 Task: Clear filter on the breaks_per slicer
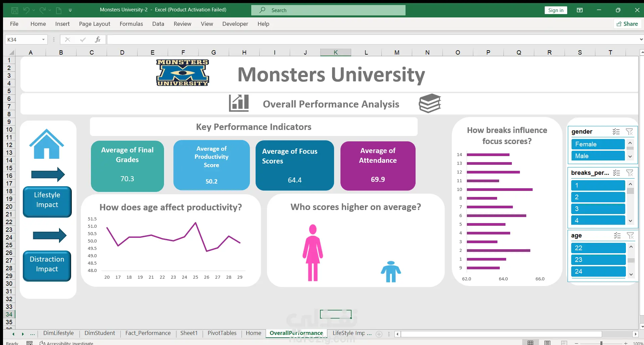[x=630, y=173]
